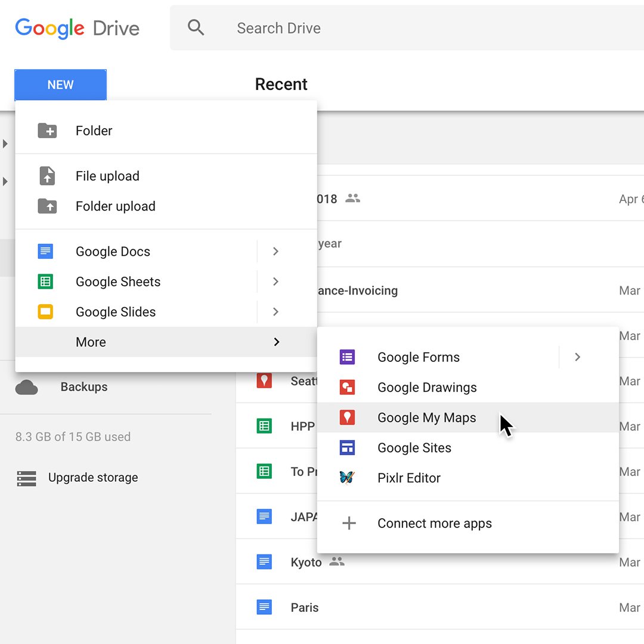Select Google Sites in the submenu
The height and width of the screenshot is (644, 644).
click(x=468, y=448)
